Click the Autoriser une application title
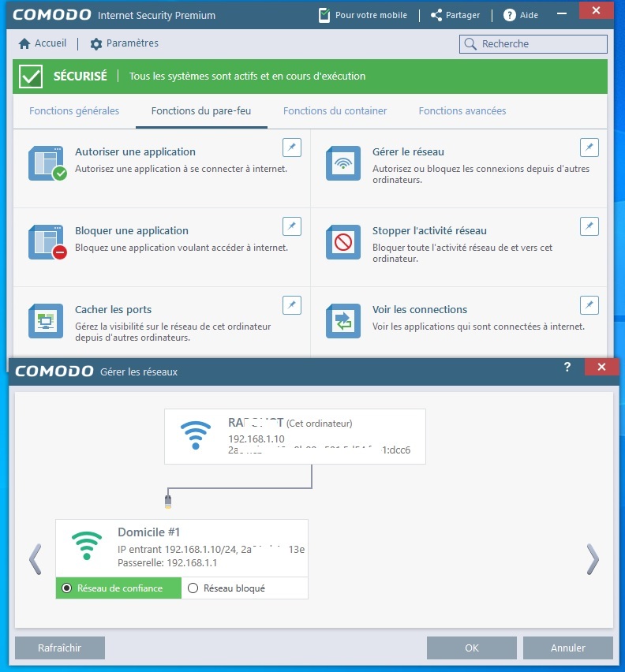This screenshot has height=672, width=625. (x=135, y=151)
